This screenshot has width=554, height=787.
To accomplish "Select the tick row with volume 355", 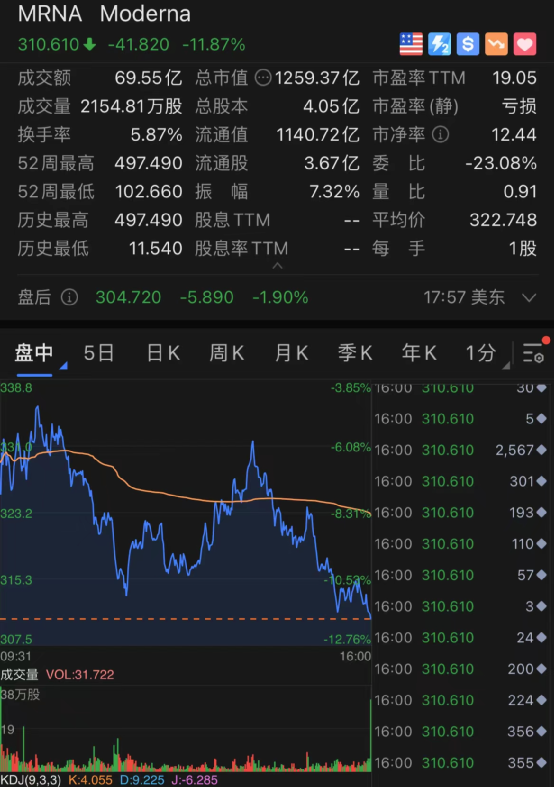I will tap(461, 763).
